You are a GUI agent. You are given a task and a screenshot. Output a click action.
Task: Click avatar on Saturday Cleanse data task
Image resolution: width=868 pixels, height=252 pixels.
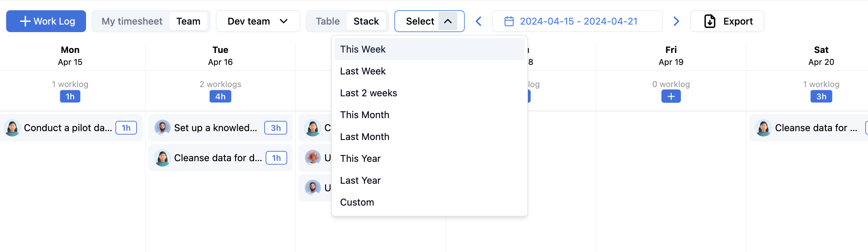(764, 128)
